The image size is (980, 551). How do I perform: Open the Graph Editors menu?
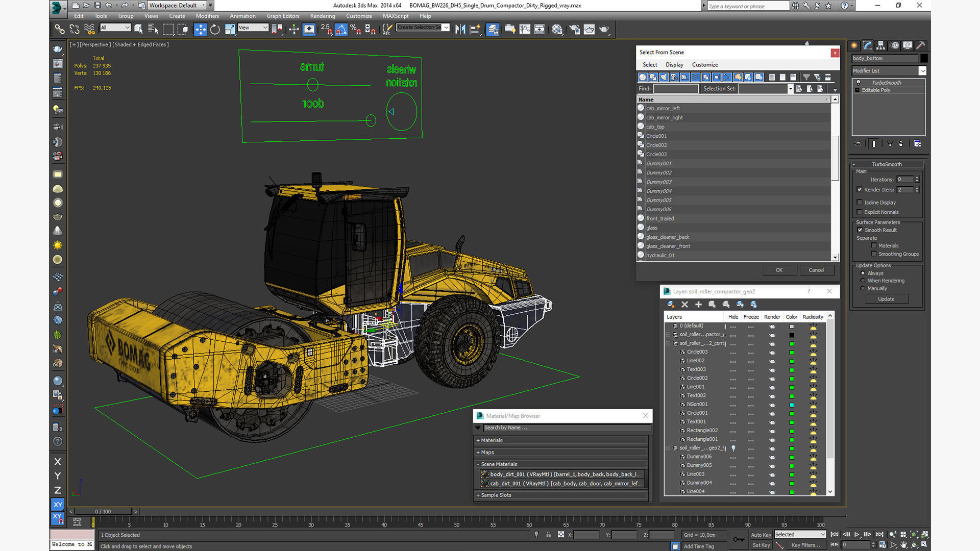283,16
